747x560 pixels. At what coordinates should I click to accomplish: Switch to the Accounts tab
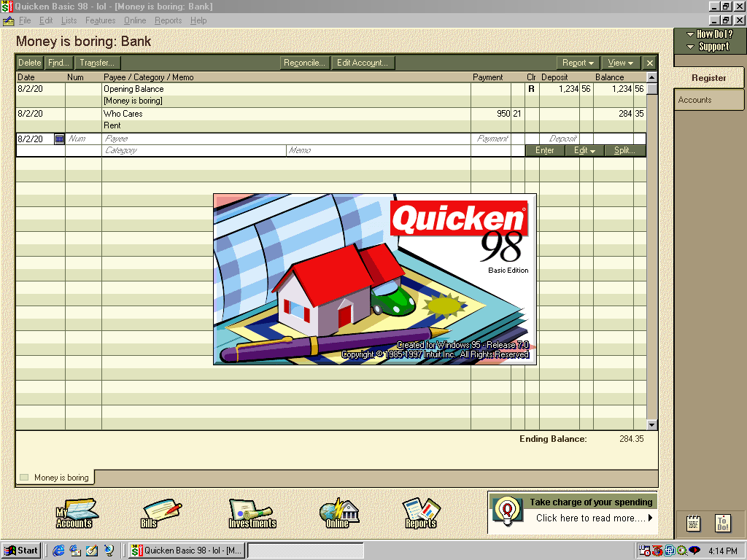[x=708, y=100]
